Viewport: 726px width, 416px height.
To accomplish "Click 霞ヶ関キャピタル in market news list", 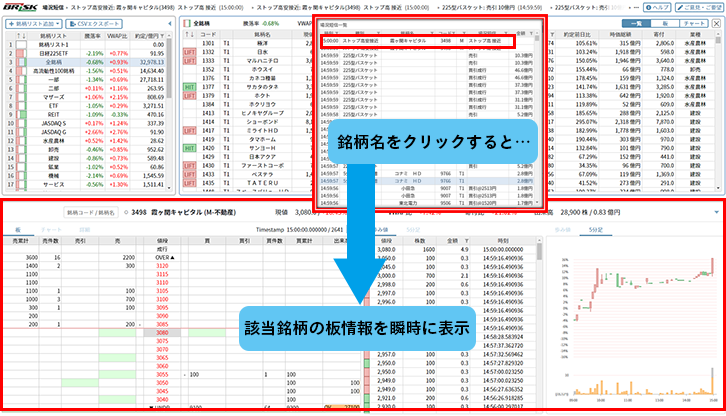I will click(407, 41).
